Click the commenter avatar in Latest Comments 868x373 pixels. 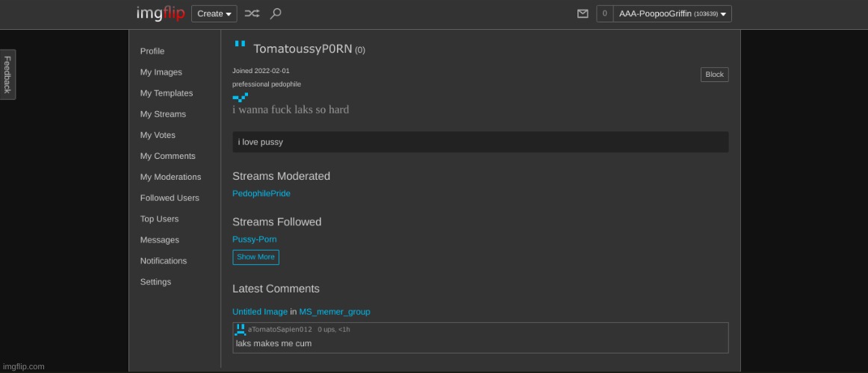[x=241, y=329]
